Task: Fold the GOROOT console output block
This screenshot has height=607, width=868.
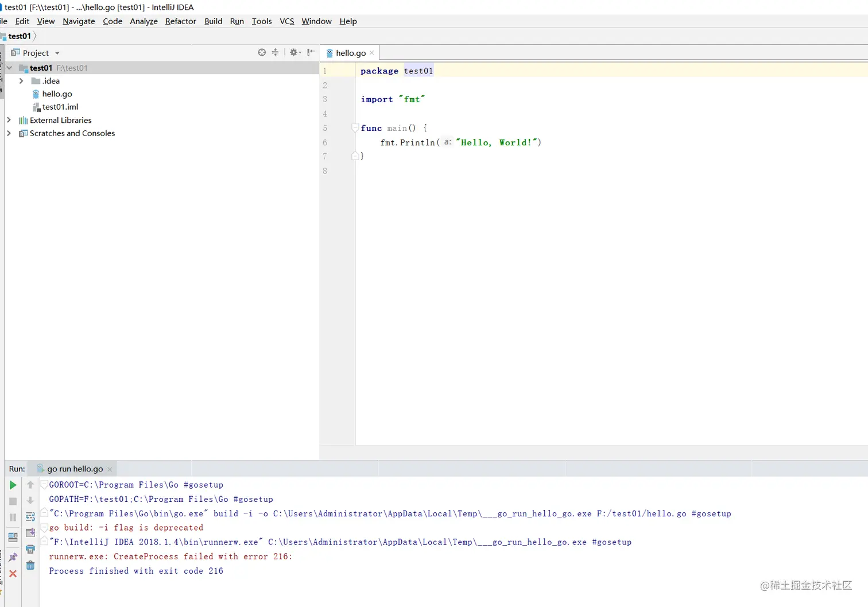Action: click(x=44, y=485)
